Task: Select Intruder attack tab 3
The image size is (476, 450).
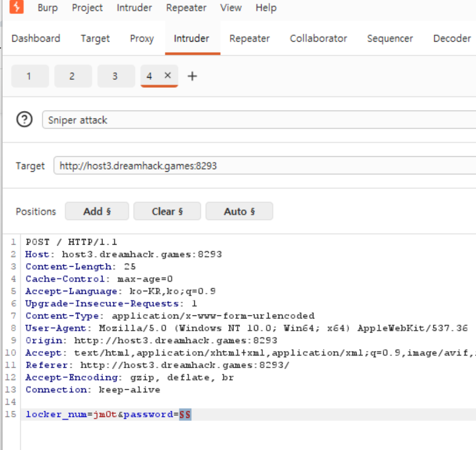Action: (x=116, y=76)
